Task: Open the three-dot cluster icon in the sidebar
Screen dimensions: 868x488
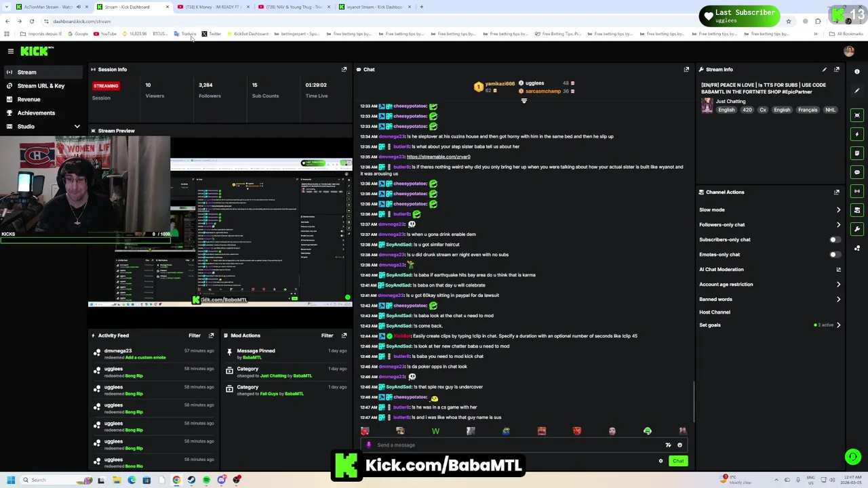Action: click(857, 248)
